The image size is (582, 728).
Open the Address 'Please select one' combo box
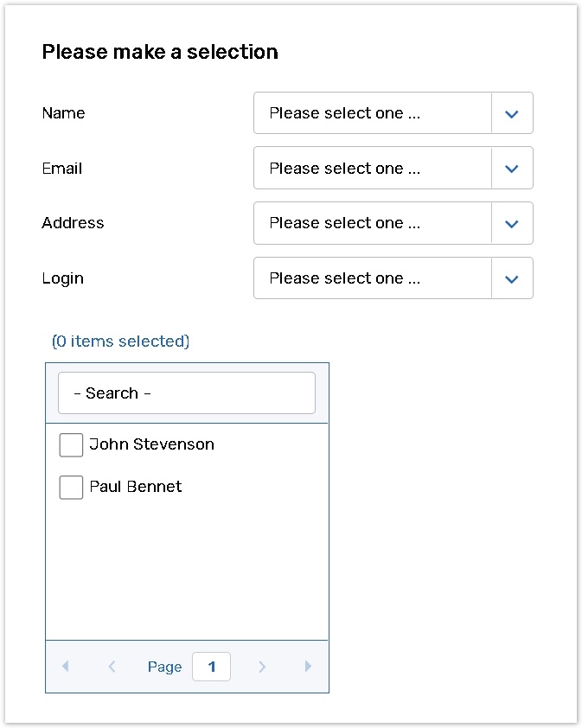[x=372, y=223]
